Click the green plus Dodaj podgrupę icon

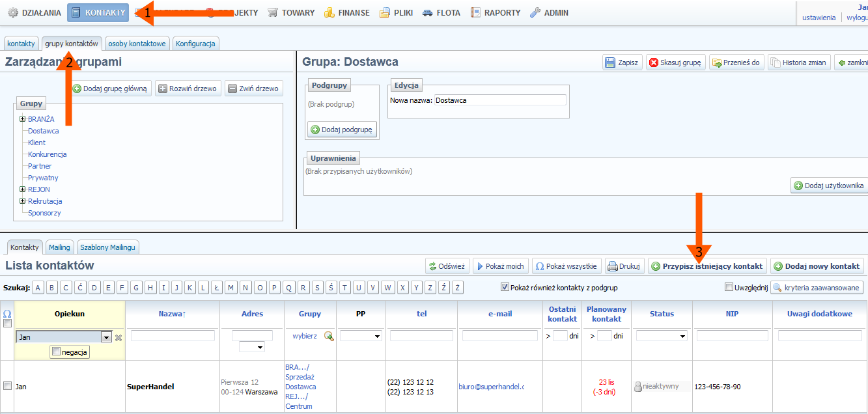click(315, 130)
